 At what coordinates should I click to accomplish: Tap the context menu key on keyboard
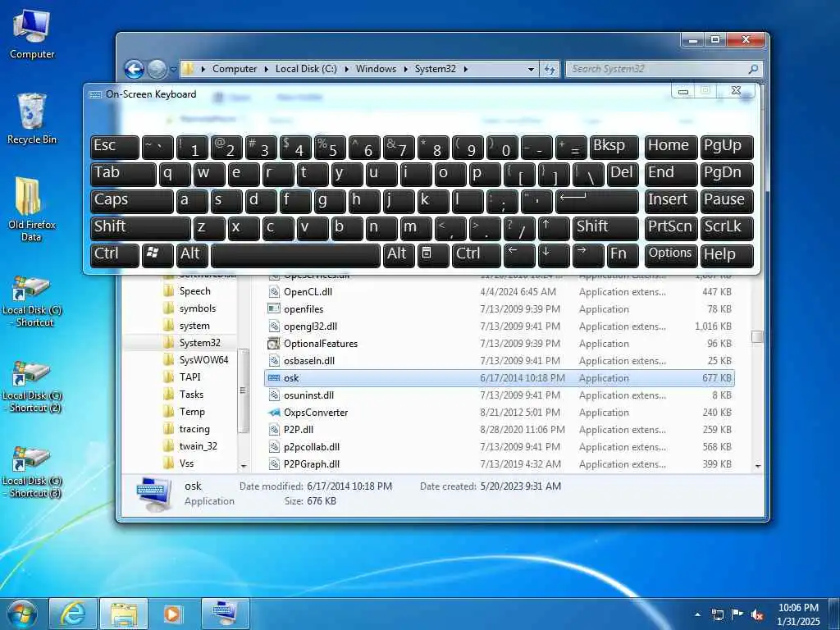(433, 255)
